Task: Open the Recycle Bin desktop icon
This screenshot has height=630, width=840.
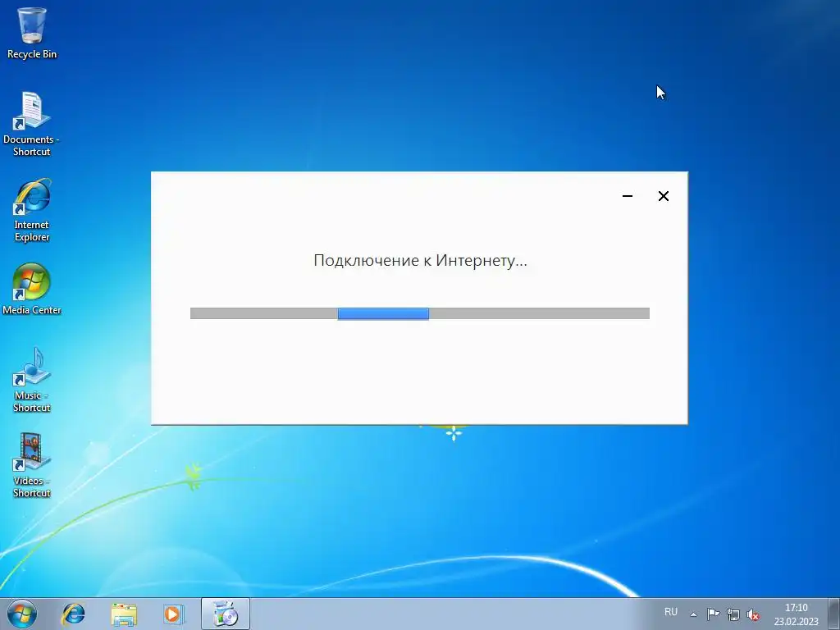Action: [32, 33]
